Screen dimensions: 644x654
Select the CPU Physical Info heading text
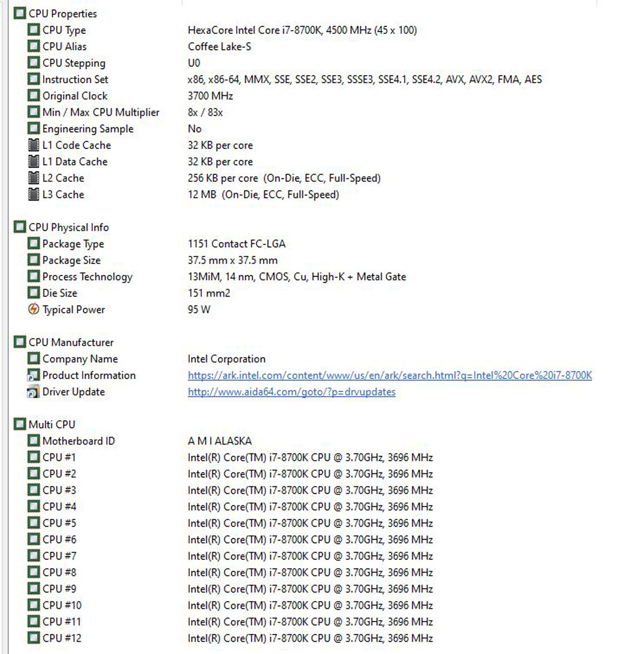pos(69,228)
